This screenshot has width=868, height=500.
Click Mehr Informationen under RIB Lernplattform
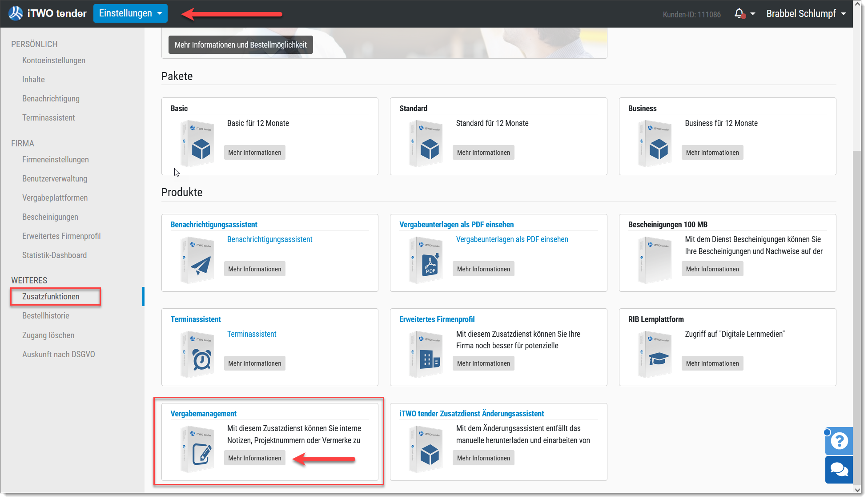click(712, 363)
